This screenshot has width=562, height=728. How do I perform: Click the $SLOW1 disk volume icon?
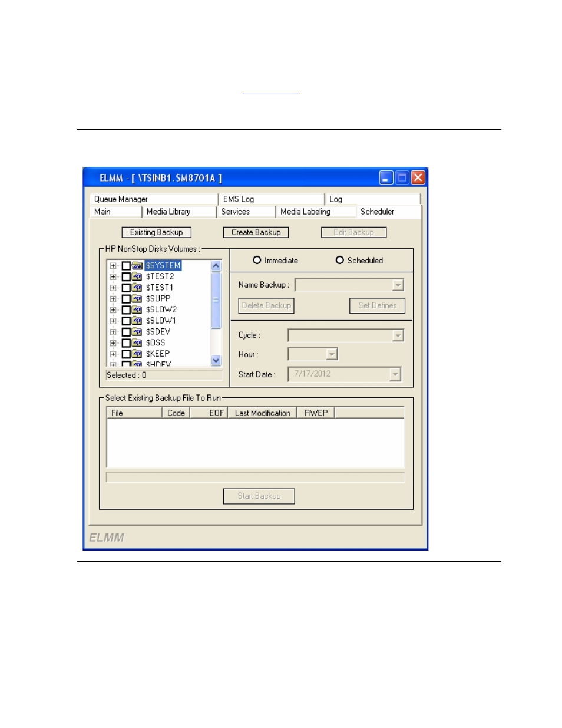[x=137, y=321]
